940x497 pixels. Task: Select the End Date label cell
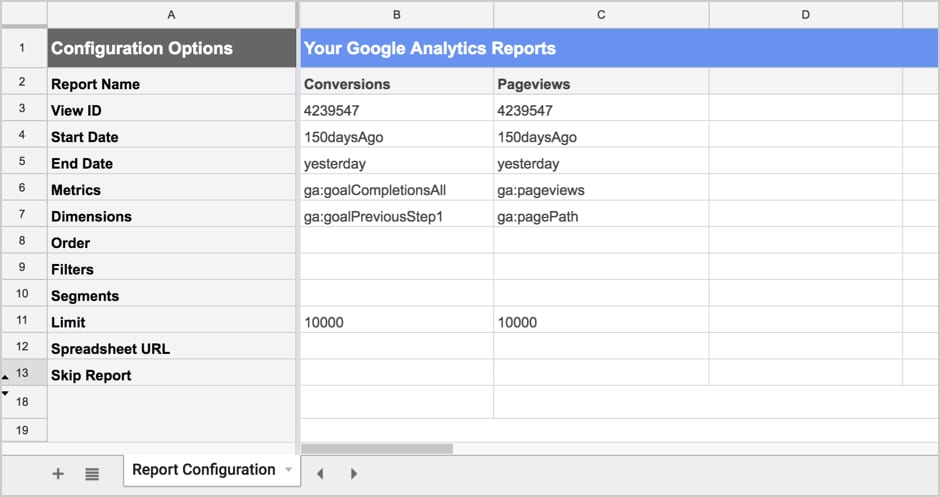tap(171, 161)
